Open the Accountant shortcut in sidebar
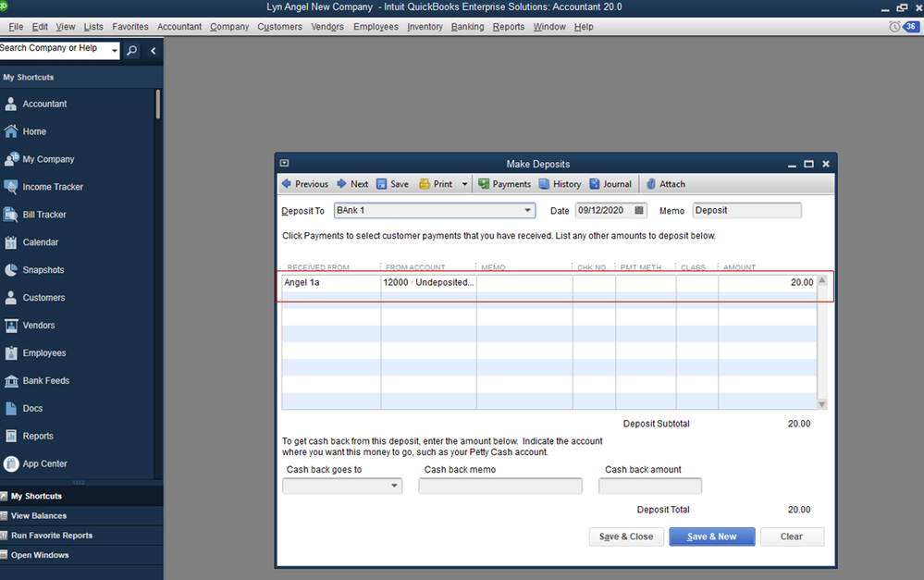The width and height of the screenshot is (924, 580). (x=44, y=104)
